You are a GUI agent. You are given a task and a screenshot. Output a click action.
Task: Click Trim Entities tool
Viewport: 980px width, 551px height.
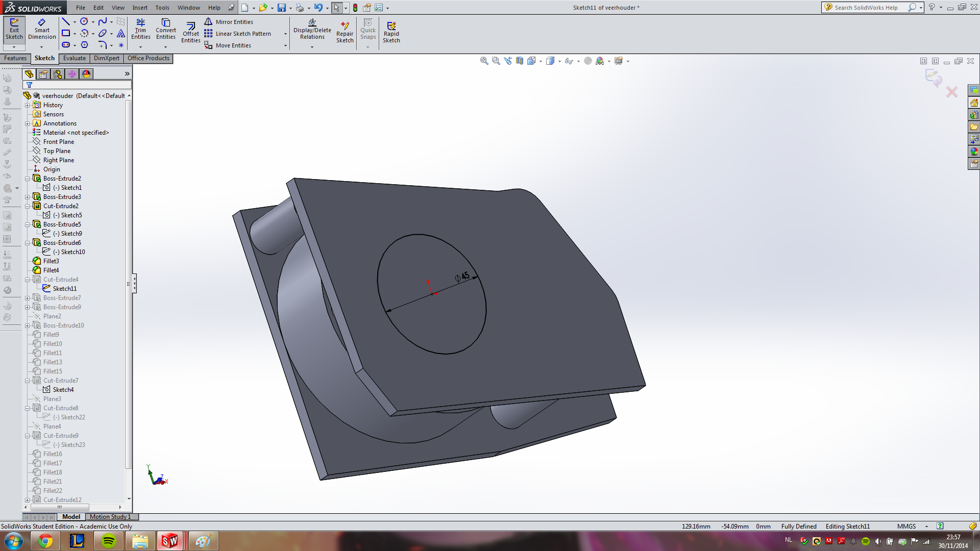point(140,29)
